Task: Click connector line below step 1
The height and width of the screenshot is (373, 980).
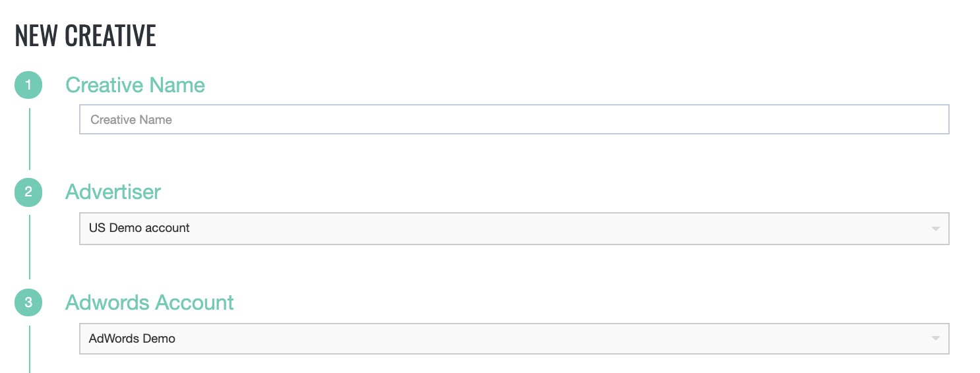Action: click(x=30, y=138)
